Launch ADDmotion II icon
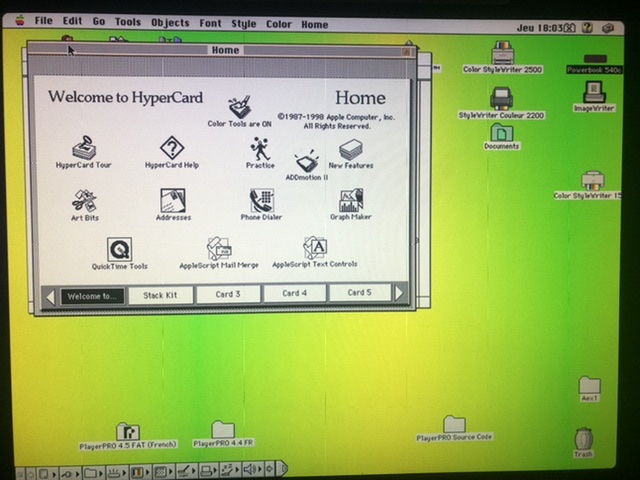 (x=306, y=162)
